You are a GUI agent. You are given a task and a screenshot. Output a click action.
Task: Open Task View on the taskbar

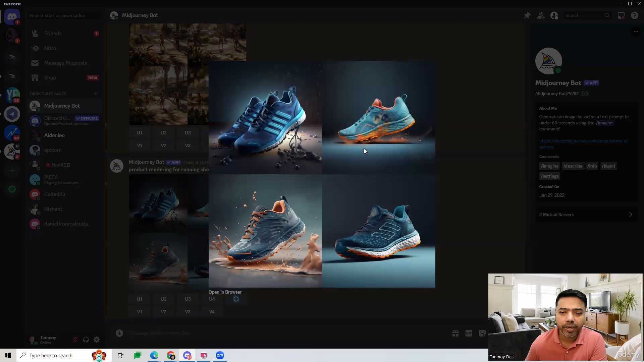(121, 355)
